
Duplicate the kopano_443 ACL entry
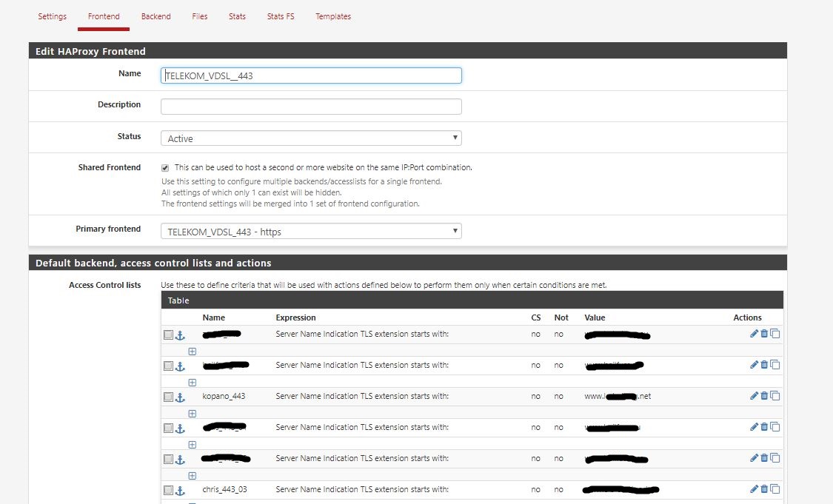tap(775, 396)
